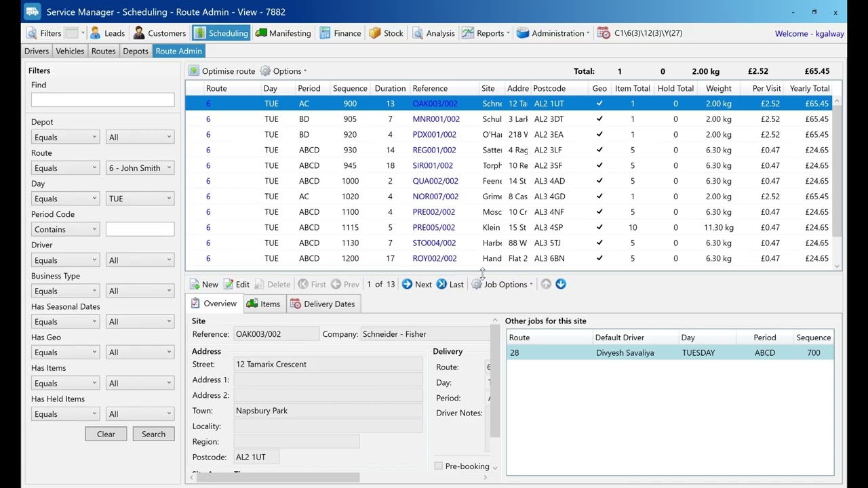
Task: Open the Route value 6 - John Smith dropdown
Action: tap(140, 168)
